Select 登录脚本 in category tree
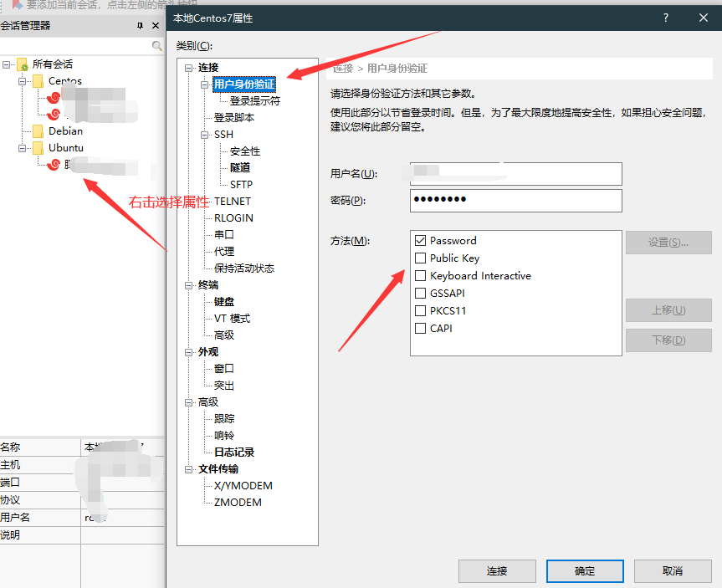Viewport: 722px width, 588px height. (x=234, y=118)
